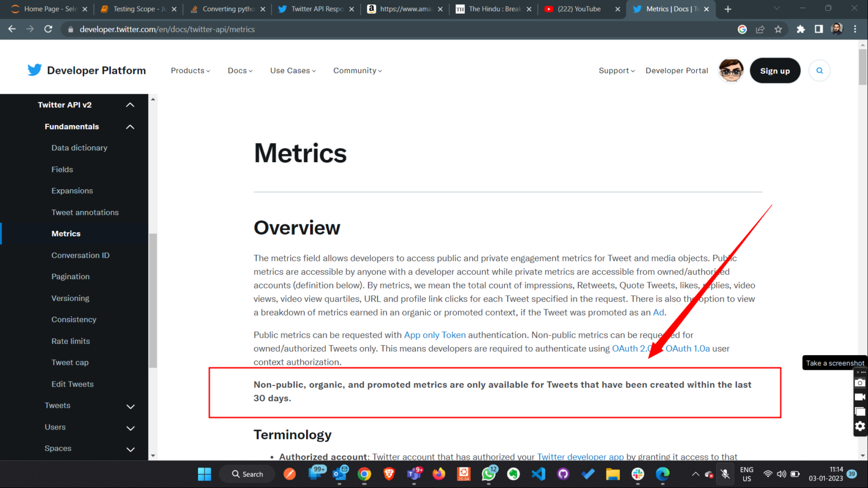
Task: Open the search magnifier in the site header
Action: (x=819, y=70)
